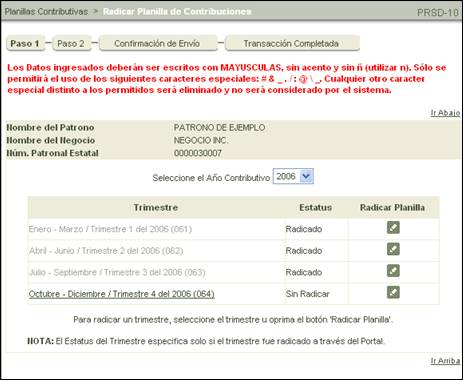Open the Octubre - Diciembre Trimestre 4 link
This screenshot has width=463, height=380.
(122, 294)
